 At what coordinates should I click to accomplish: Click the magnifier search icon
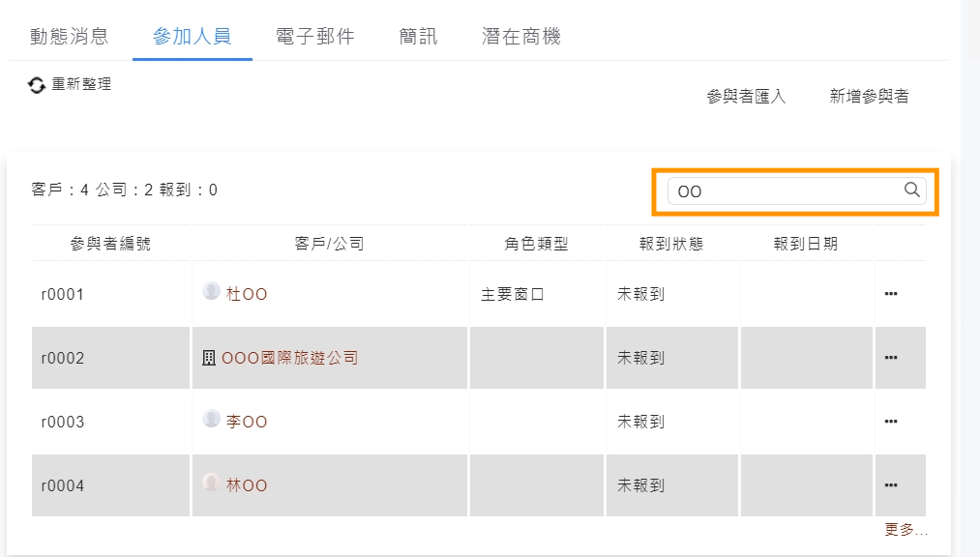click(x=911, y=191)
